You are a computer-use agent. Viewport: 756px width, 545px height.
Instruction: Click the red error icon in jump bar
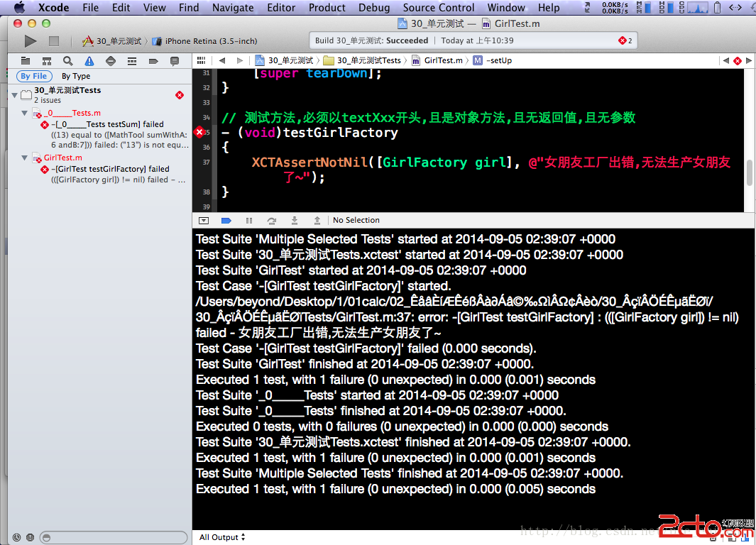738,61
